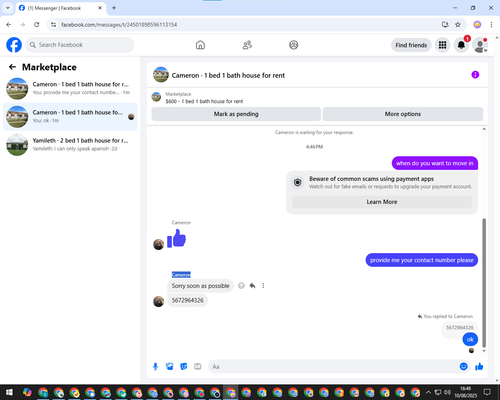This screenshot has width=500, height=400.
Task: Click the sent 'ok' message bubble
Action: click(470, 339)
